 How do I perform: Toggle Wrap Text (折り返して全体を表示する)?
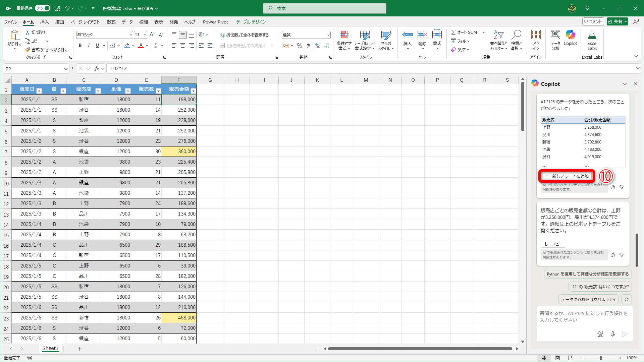(244, 35)
